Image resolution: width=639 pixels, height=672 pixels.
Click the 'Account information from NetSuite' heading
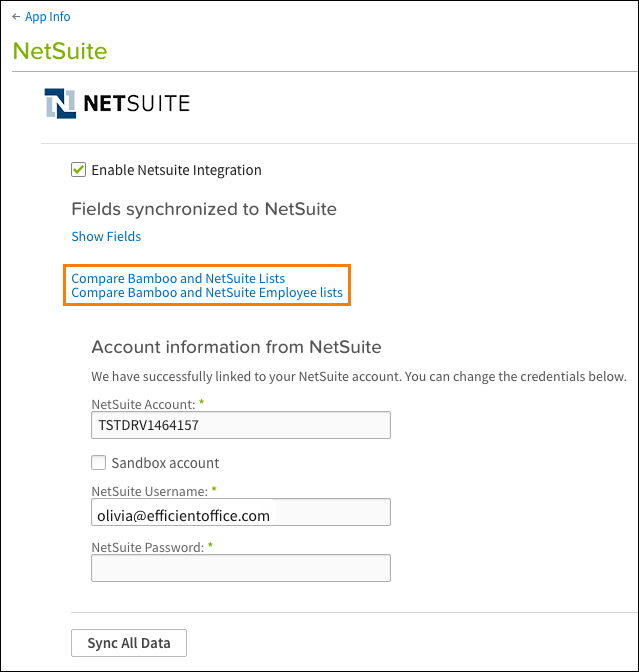point(236,347)
